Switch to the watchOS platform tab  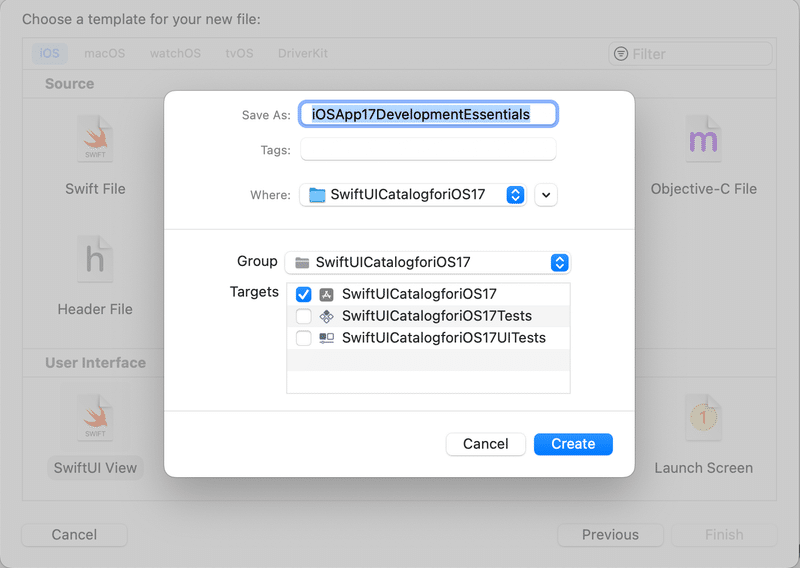175,53
